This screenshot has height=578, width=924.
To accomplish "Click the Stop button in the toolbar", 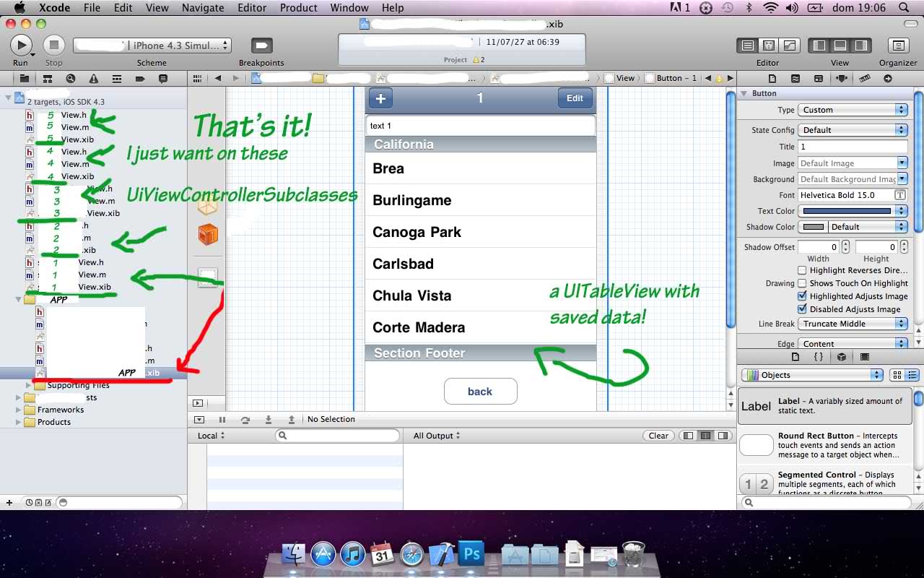I will (53, 45).
